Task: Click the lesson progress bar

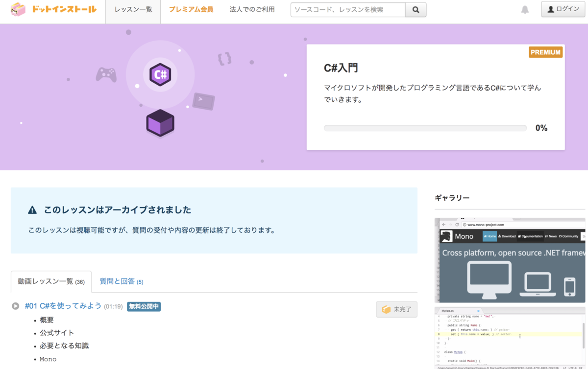Action: pyautogui.click(x=425, y=128)
